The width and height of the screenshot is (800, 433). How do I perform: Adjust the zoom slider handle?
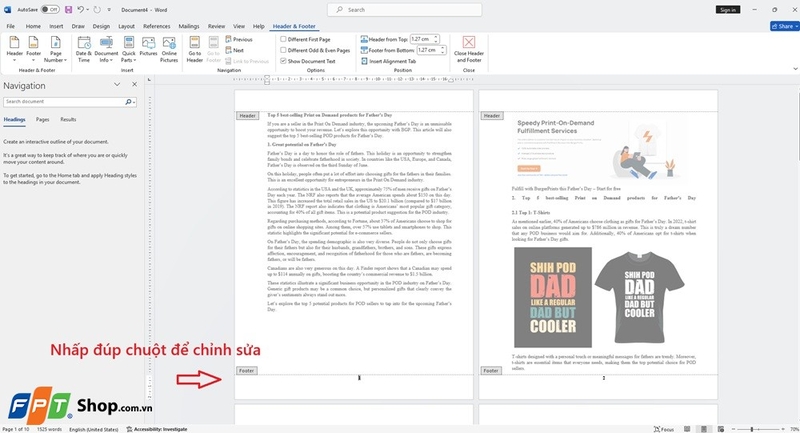click(x=752, y=429)
